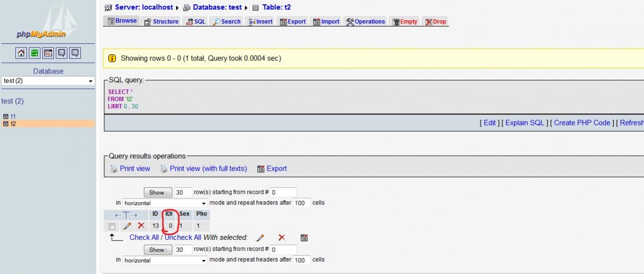Click browse icon beside table t2

click(x=6, y=124)
